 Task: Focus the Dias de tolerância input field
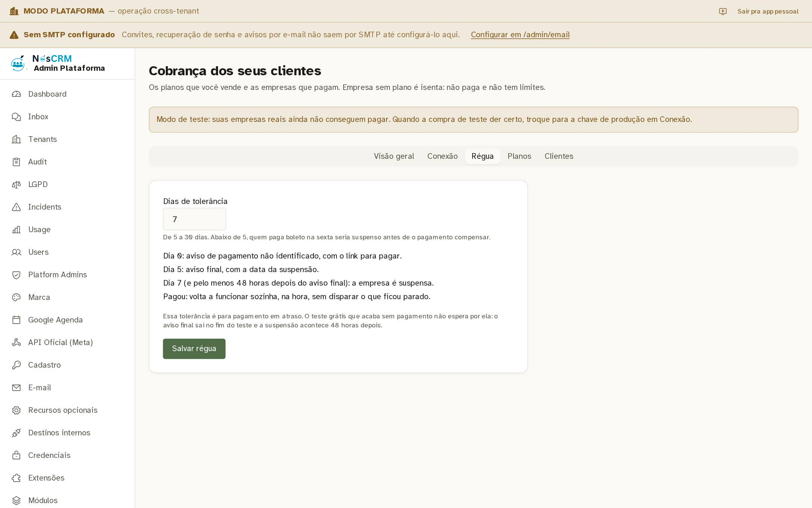(x=194, y=219)
